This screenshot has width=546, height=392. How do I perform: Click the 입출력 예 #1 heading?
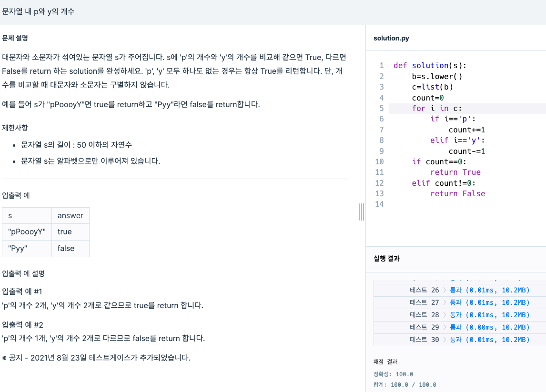pyautogui.click(x=22, y=291)
